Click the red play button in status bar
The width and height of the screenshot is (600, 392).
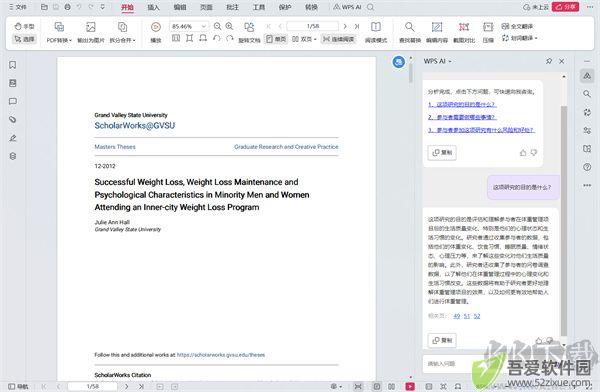coord(410,387)
